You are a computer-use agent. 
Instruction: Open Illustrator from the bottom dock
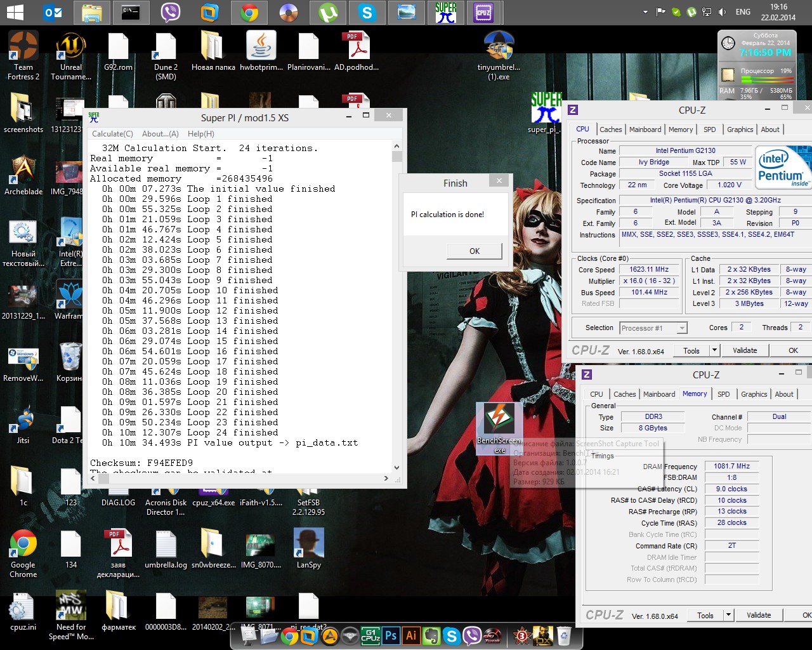(x=411, y=635)
